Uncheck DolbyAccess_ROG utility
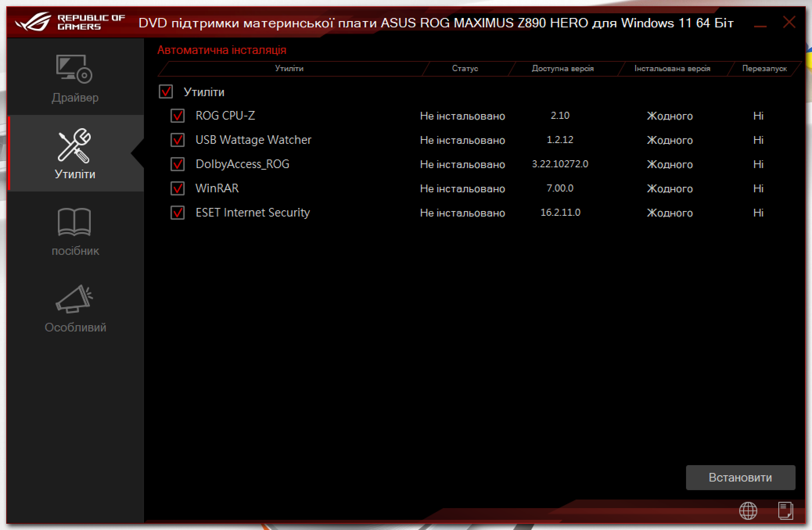812x530 pixels. click(x=177, y=164)
